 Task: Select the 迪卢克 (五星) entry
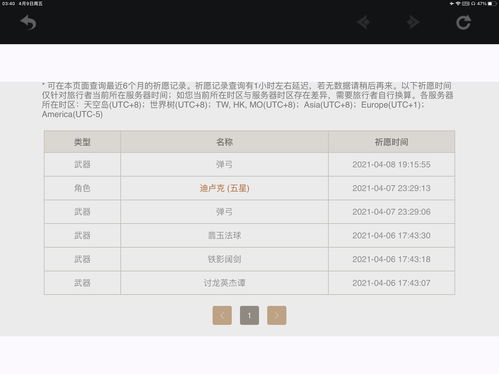224,188
